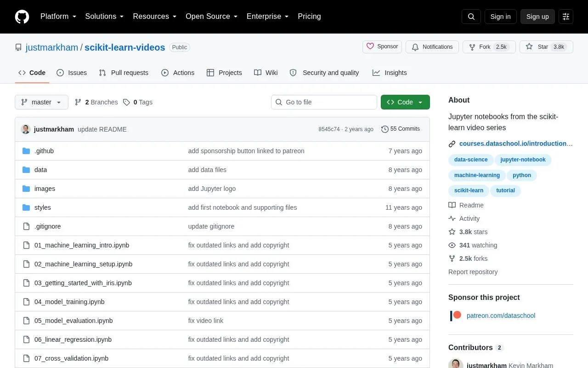This screenshot has height=368, width=588.
Task: Open 'add Jupyter logo' commit message
Action: [x=212, y=189]
